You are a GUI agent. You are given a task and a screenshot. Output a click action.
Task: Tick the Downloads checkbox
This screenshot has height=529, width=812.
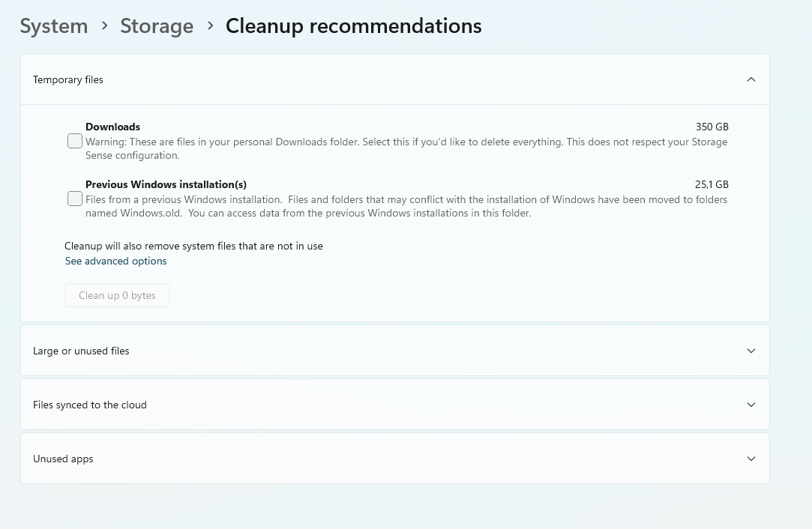75,141
